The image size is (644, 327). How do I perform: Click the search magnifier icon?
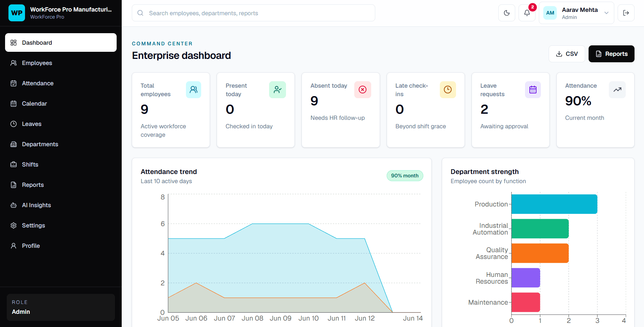click(140, 13)
